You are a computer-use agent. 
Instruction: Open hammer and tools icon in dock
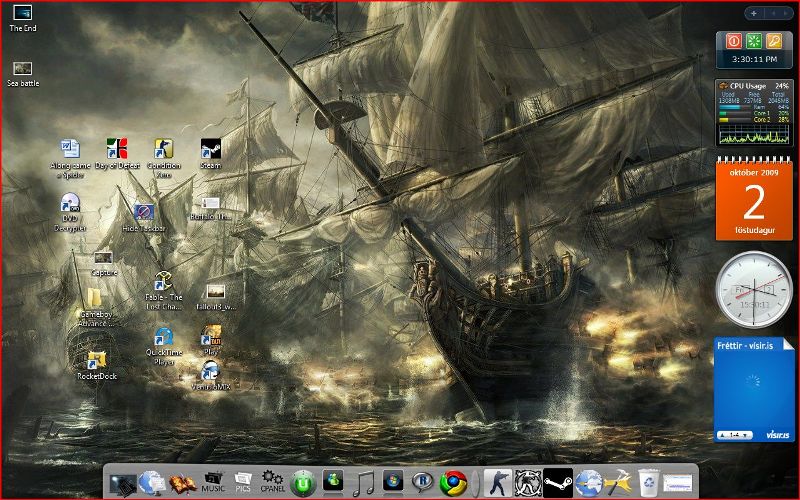point(618,483)
